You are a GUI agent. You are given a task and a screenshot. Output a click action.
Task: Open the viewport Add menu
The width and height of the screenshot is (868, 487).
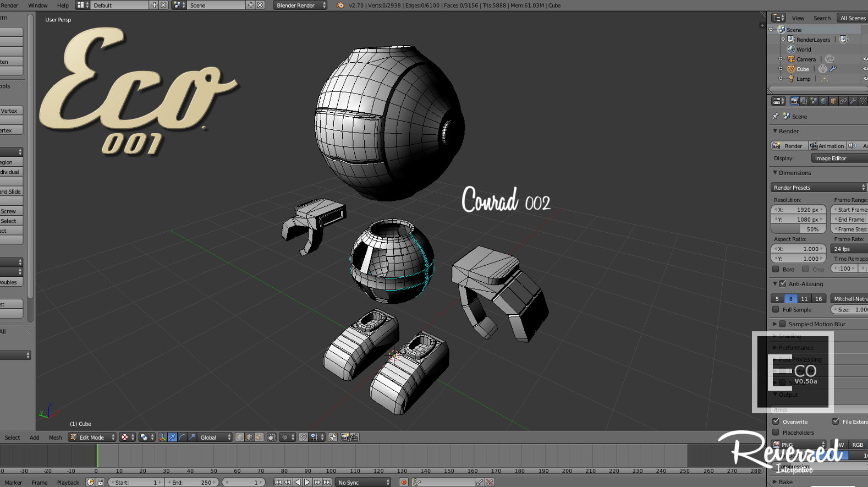pos(35,437)
